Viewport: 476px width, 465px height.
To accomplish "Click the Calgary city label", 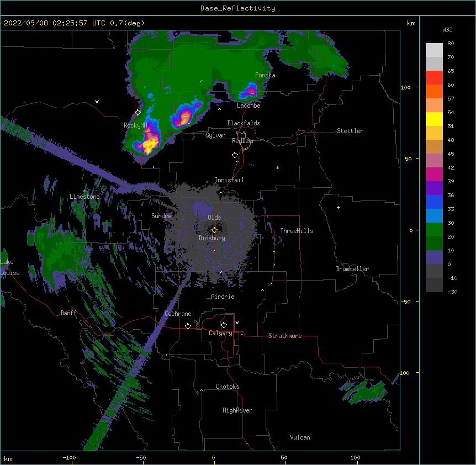I will click(x=220, y=333).
